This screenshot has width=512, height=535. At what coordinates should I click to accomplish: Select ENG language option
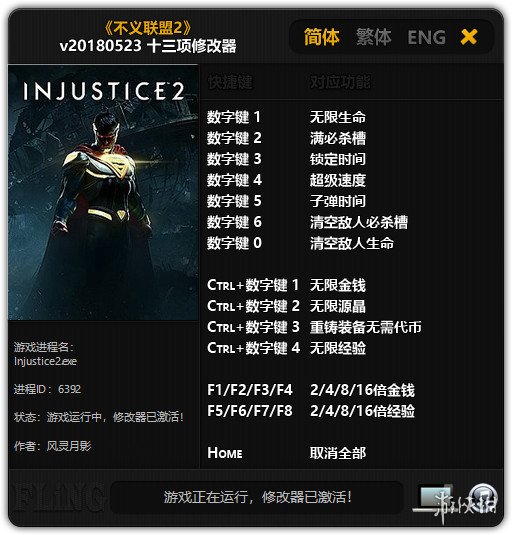pyautogui.click(x=426, y=38)
